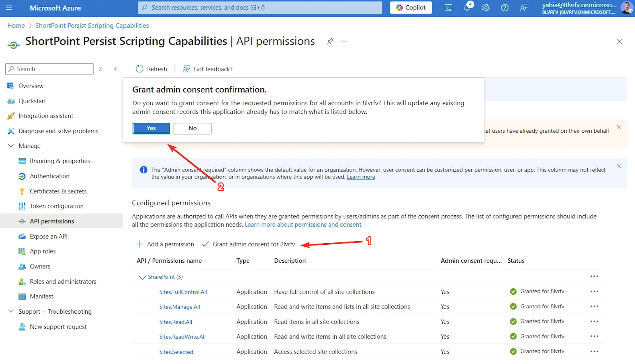Image resolution: width=635 pixels, height=364 pixels.
Task: Open more options for Sites.Selected row
Action: (594, 352)
